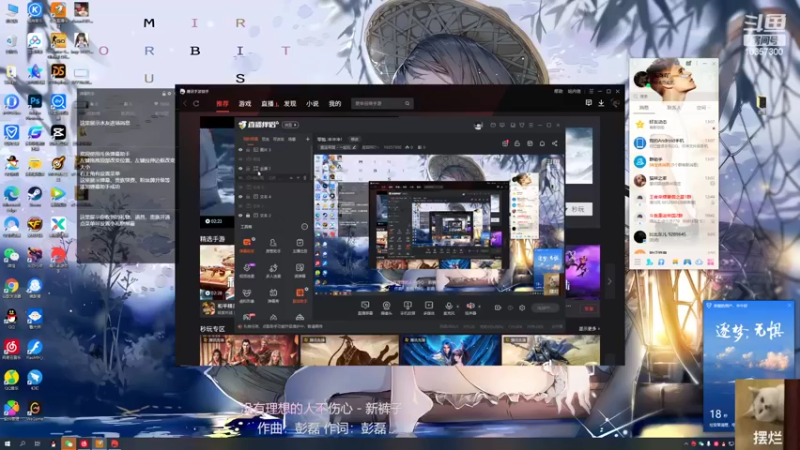Open 我的Android手机 chat in QQ list
800x450 pixels.
point(674,143)
